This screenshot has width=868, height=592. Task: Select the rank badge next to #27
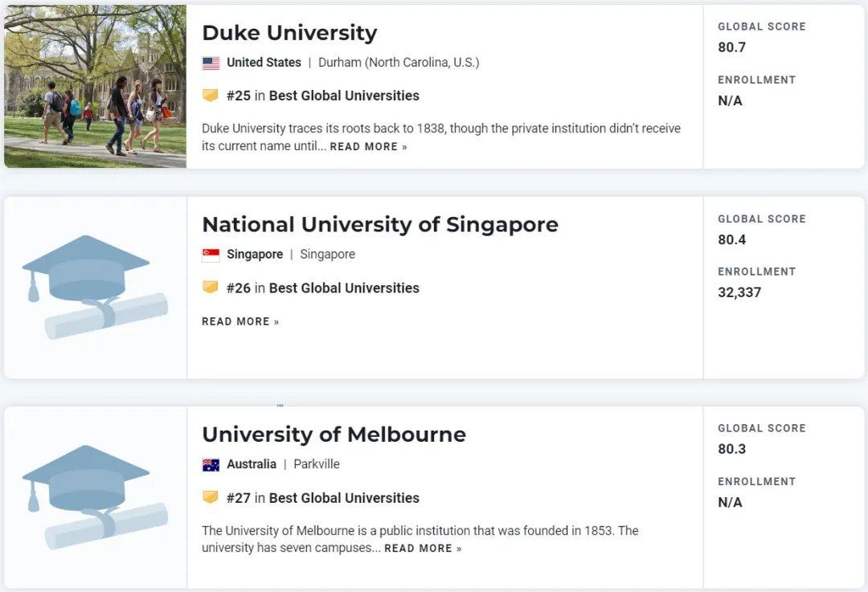211,497
